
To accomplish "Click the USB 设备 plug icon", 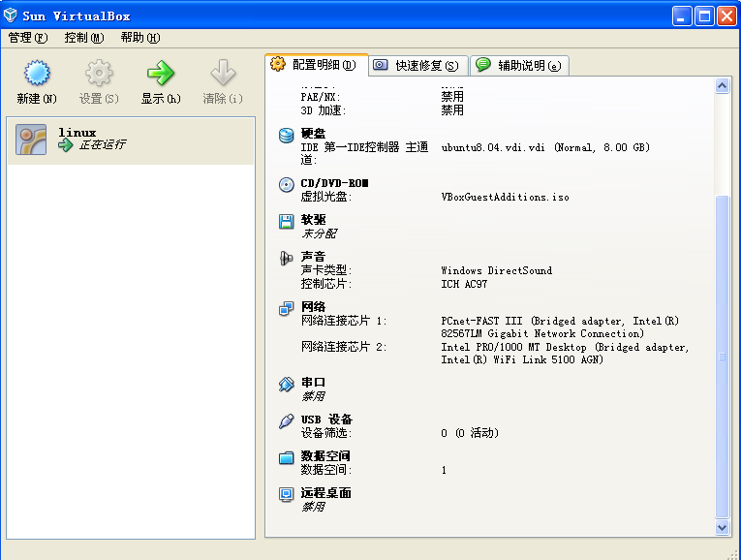I will [286, 421].
